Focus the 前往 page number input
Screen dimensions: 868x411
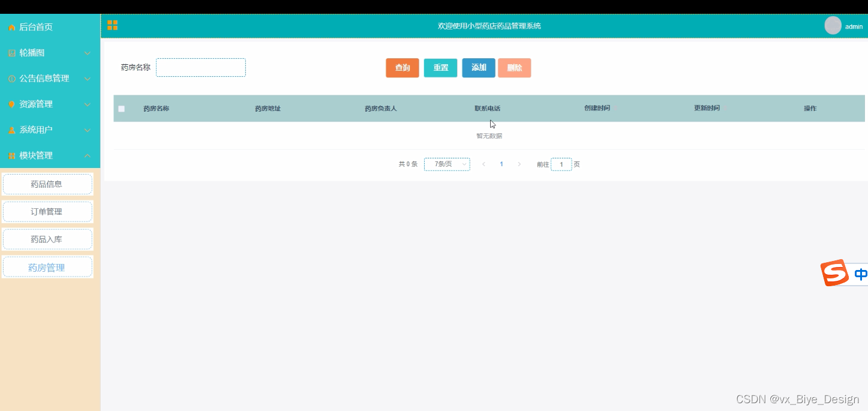coord(561,164)
